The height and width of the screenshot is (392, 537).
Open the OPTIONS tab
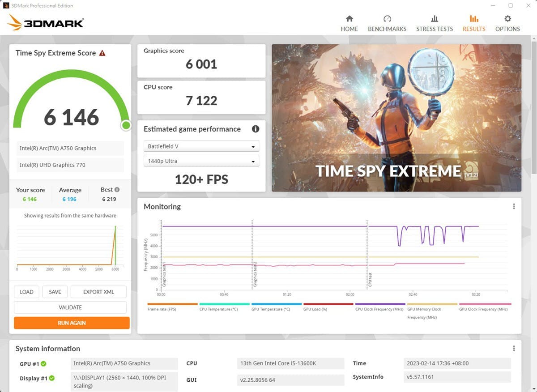507,23
